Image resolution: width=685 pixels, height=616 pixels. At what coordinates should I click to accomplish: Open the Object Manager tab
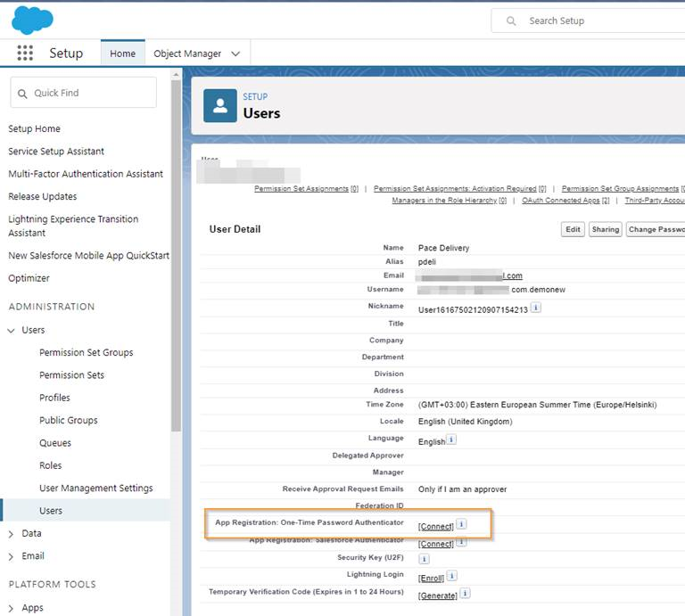point(187,53)
